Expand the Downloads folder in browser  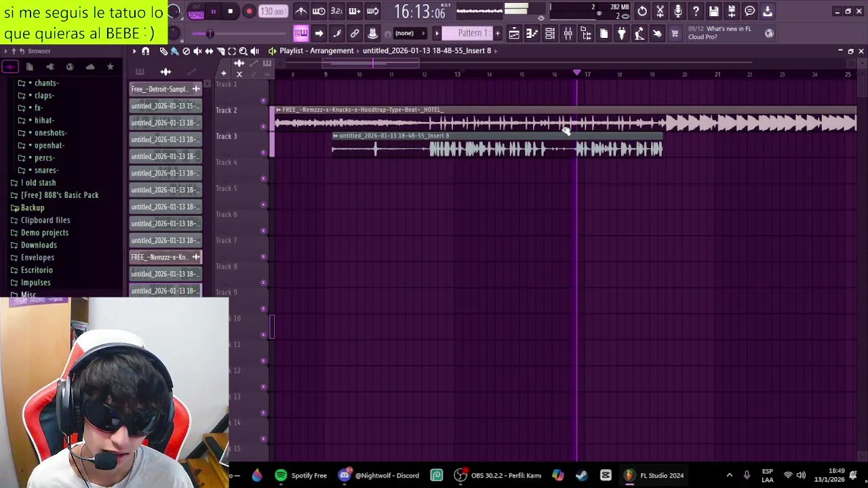pyautogui.click(x=39, y=245)
